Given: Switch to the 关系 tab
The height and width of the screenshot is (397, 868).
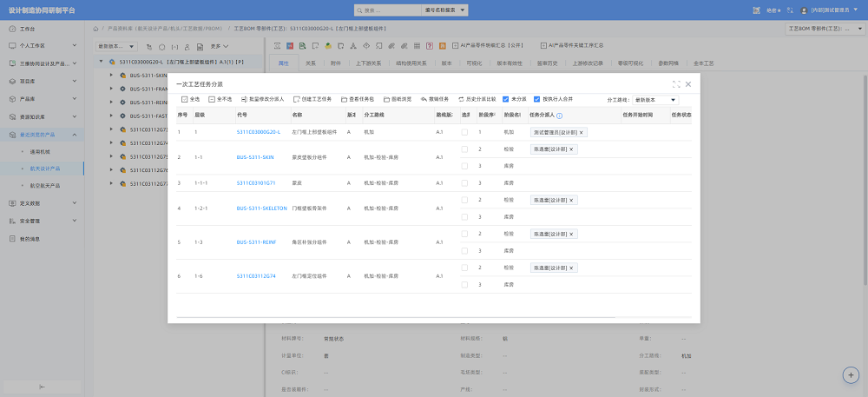Looking at the screenshot, I should (311, 63).
